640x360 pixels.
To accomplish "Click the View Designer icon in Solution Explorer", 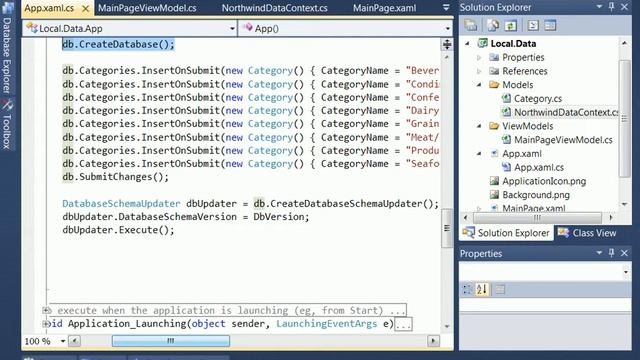I will coord(550,25).
